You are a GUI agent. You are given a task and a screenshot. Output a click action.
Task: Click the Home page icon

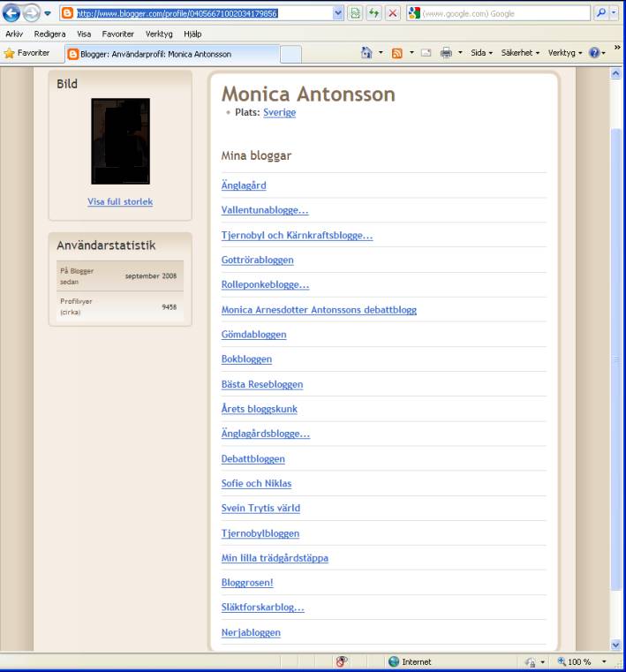pos(366,53)
